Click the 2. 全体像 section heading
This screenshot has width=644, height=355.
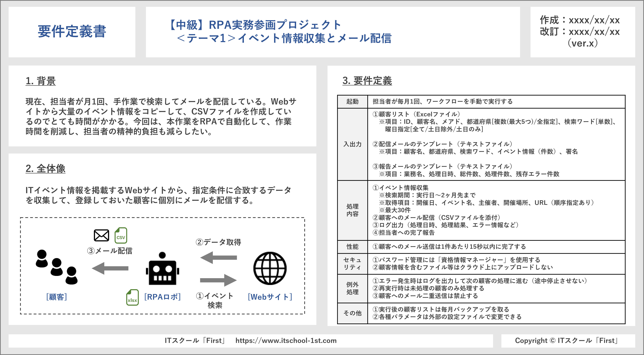[45, 168]
